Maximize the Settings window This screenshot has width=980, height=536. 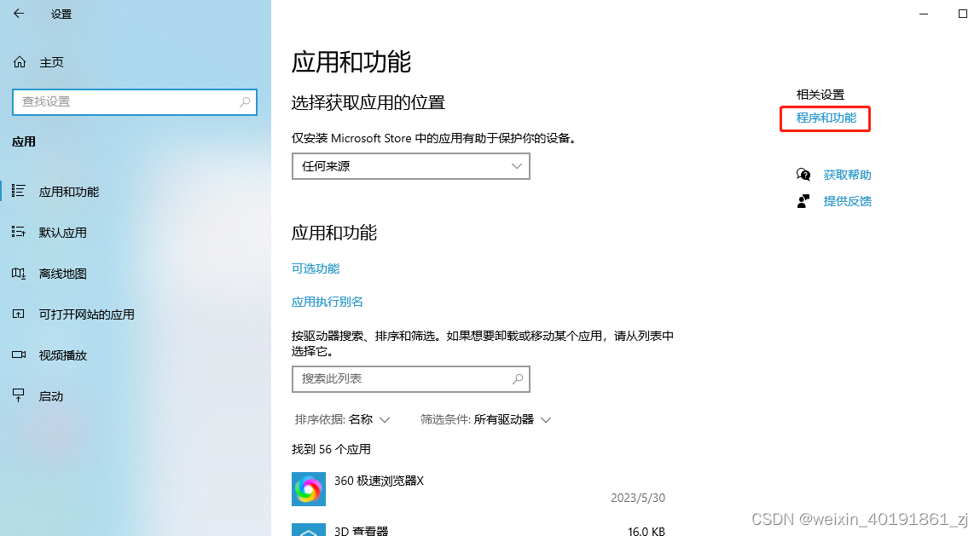[x=962, y=14]
